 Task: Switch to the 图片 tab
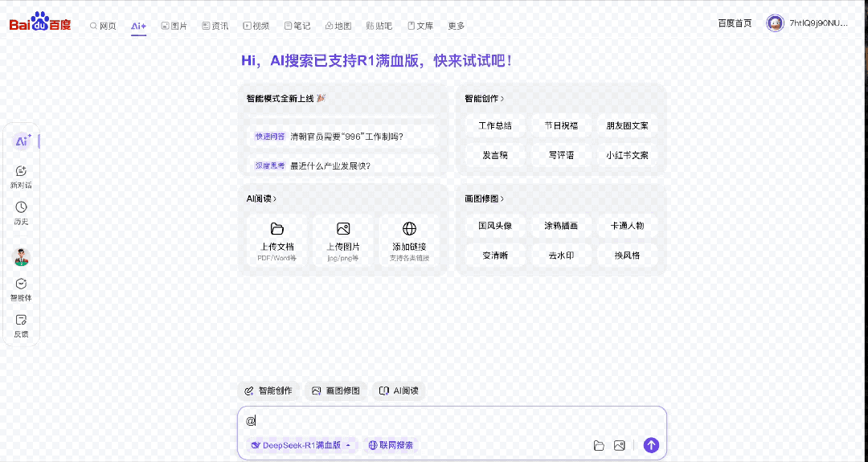[174, 26]
